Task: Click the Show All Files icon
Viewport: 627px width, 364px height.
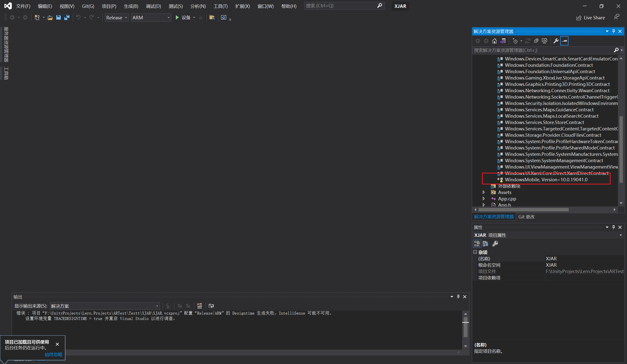Action: pyautogui.click(x=544, y=41)
